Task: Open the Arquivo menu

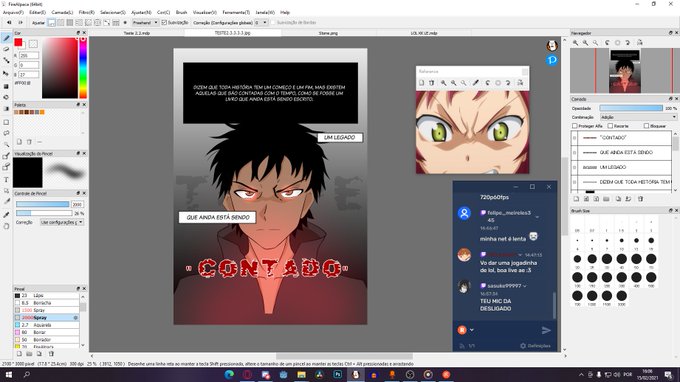Action: pyautogui.click(x=13, y=13)
